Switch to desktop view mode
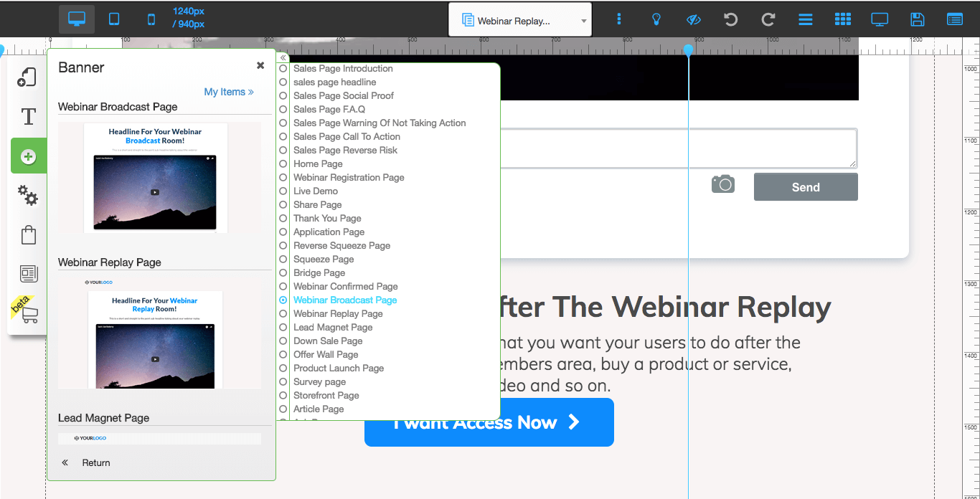The height and width of the screenshot is (499, 980). click(x=77, y=19)
